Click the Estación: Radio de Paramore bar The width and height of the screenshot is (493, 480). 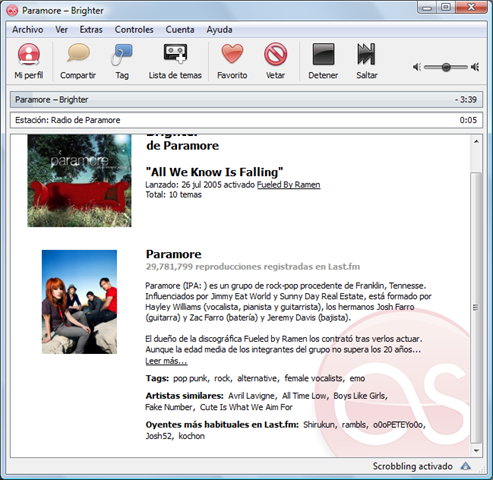coord(246,120)
